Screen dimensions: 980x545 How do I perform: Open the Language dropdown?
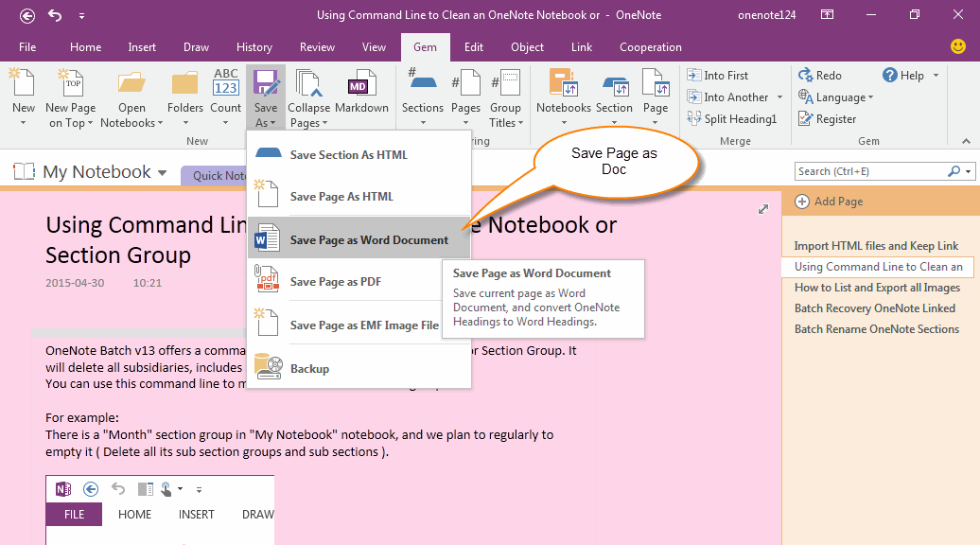coord(835,97)
